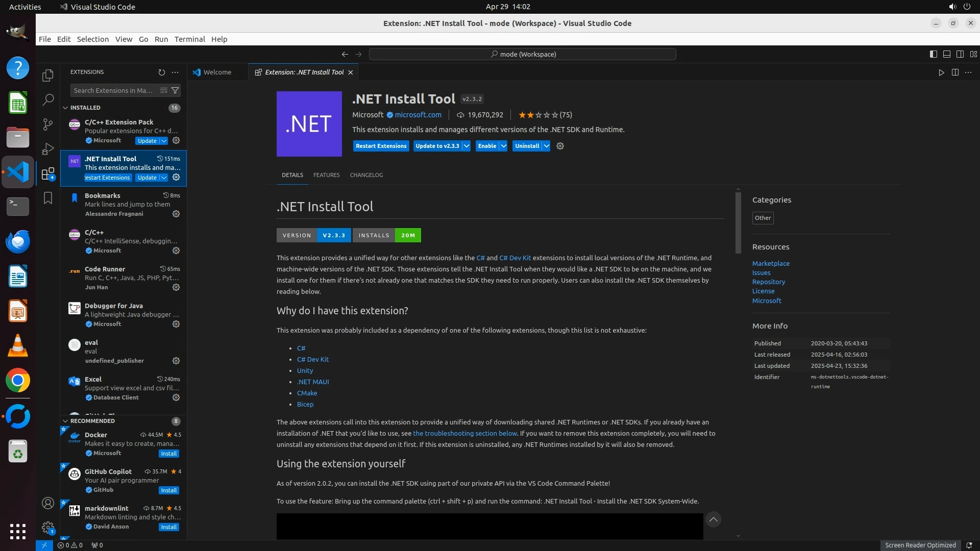Open the Bookmarks activity bar icon
The image size is (980, 551).
coord(48,198)
